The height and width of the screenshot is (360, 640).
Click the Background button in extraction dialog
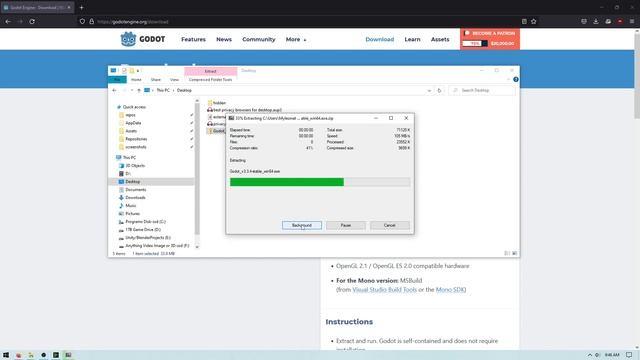302,225
